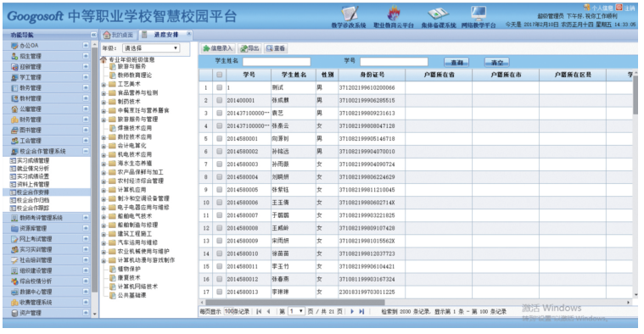Switch to the 我的桌面 tab

point(119,35)
